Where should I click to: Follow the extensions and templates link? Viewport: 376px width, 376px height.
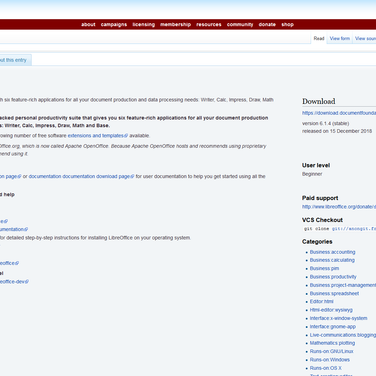98,136
